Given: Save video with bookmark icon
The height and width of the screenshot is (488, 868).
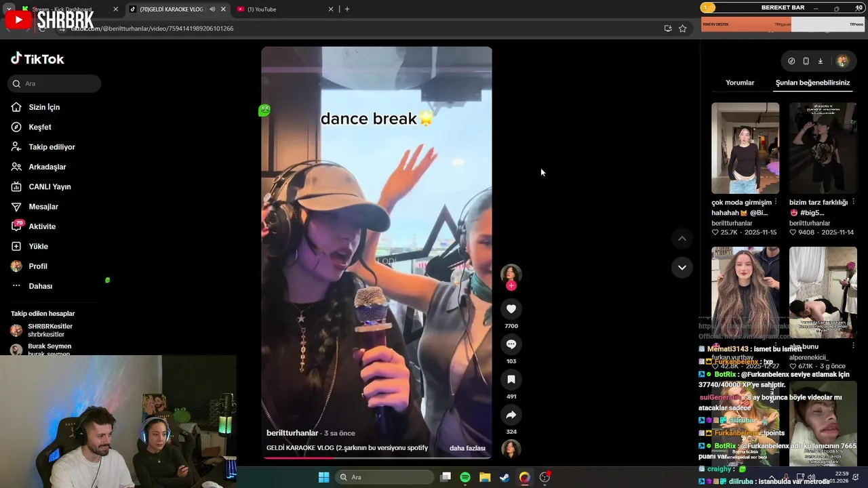Looking at the screenshot, I should point(511,380).
